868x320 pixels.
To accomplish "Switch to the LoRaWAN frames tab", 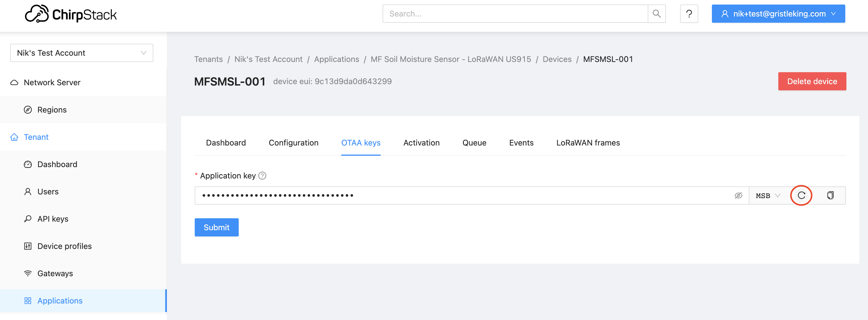I will coord(588,143).
